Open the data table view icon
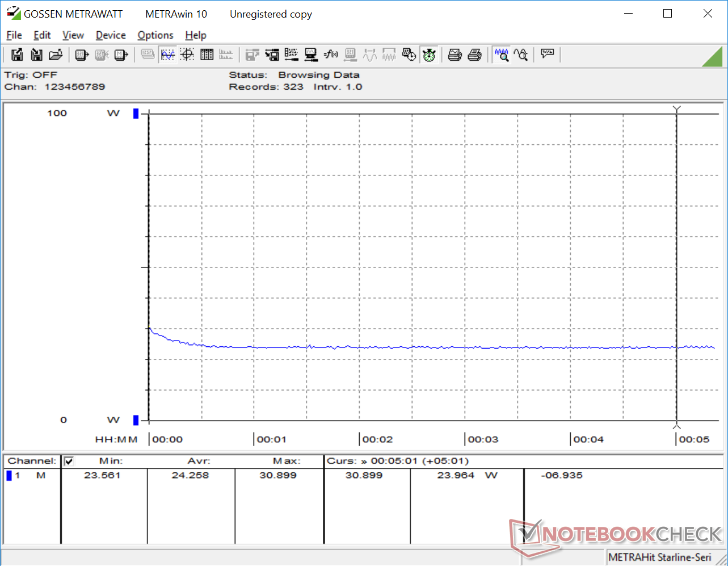The image size is (728, 566). tap(207, 54)
